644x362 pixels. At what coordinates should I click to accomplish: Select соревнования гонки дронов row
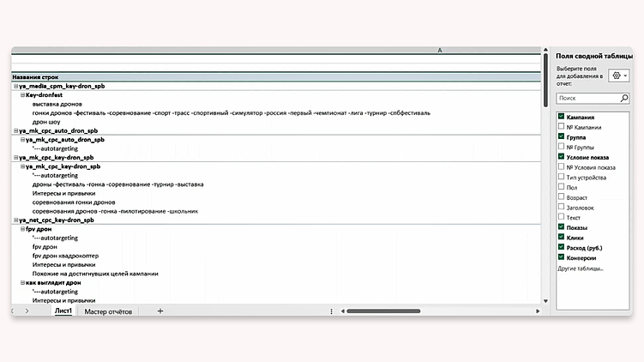tap(276, 202)
